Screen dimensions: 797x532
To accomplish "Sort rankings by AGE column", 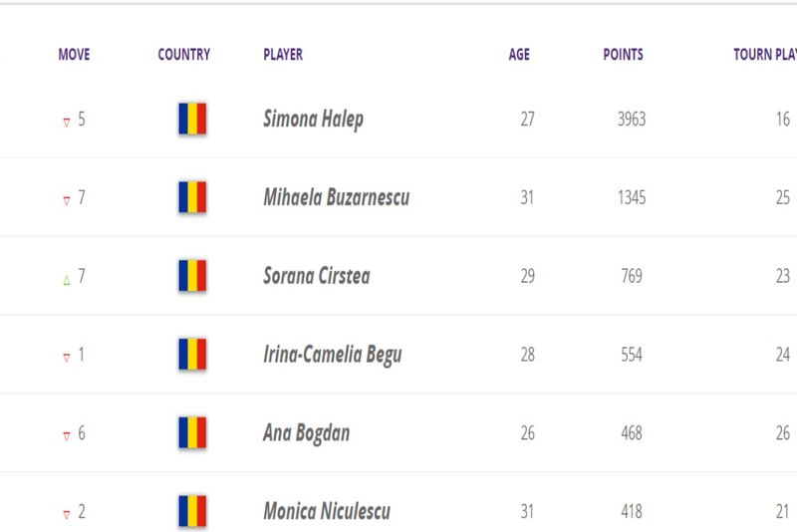I will coord(519,55).
